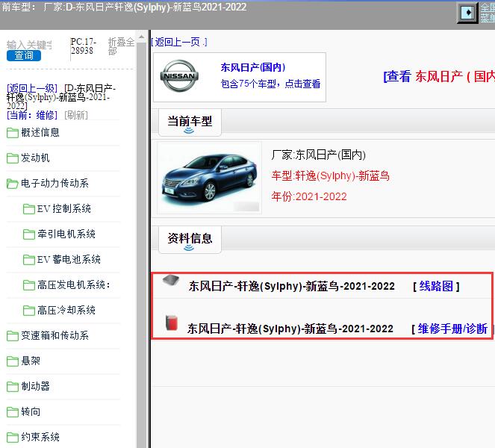The width and height of the screenshot is (495, 448).
Task: Open the 变速箱和传动系 folder icon
Action: (13, 335)
